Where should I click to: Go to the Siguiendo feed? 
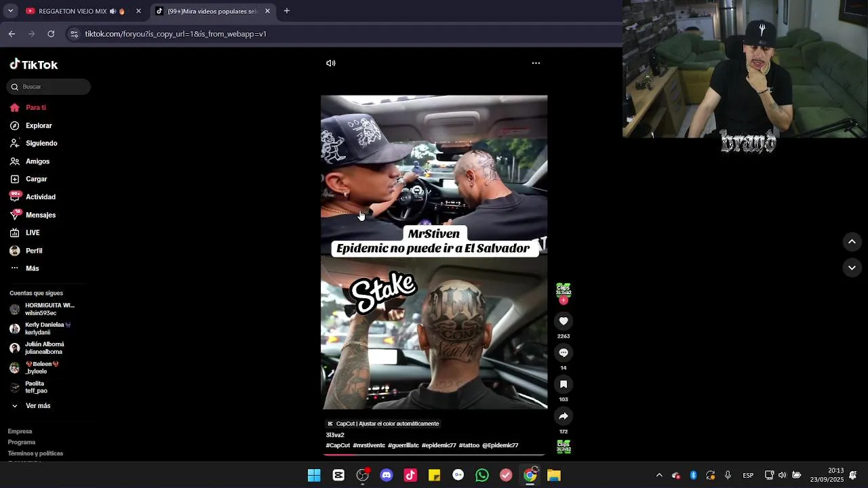(33, 143)
